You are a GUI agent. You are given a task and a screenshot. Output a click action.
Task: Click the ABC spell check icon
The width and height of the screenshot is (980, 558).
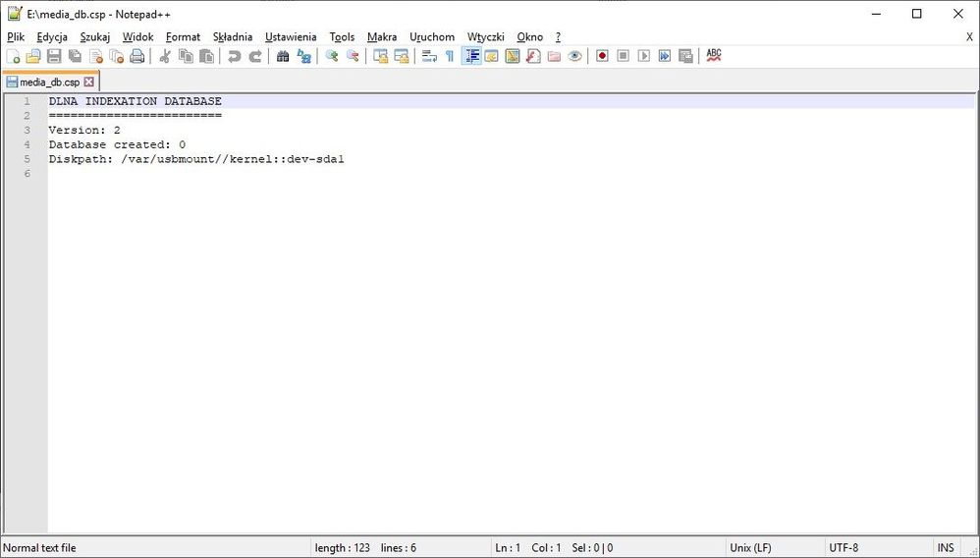714,56
